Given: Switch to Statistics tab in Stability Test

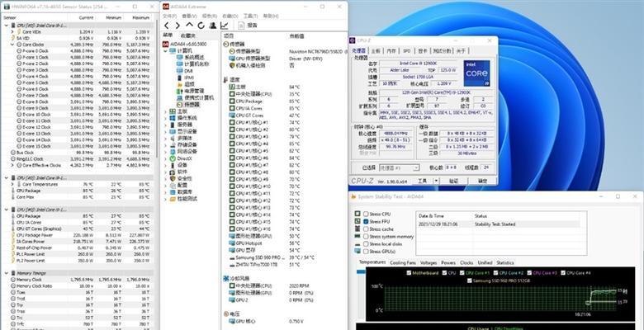Looking at the screenshot, I should [504, 262].
